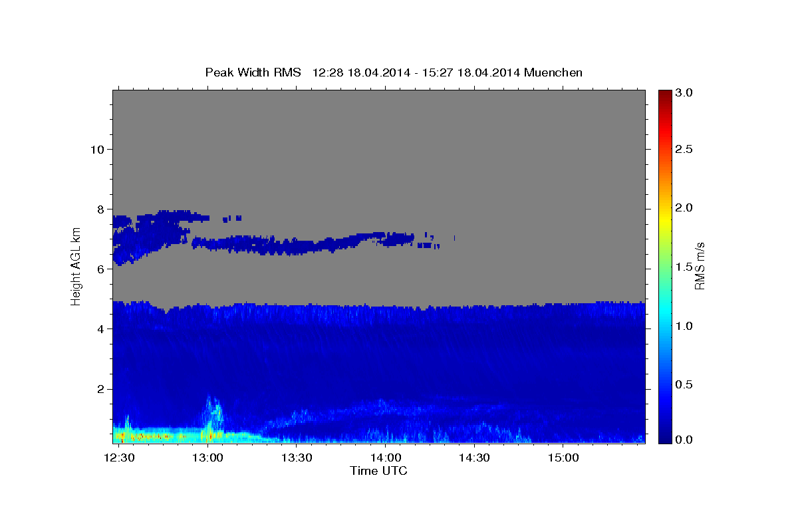Click the colorbar value 0.0
Image resolution: width=798 pixels, height=532 pixels.
pyautogui.click(x=684, y=440)
